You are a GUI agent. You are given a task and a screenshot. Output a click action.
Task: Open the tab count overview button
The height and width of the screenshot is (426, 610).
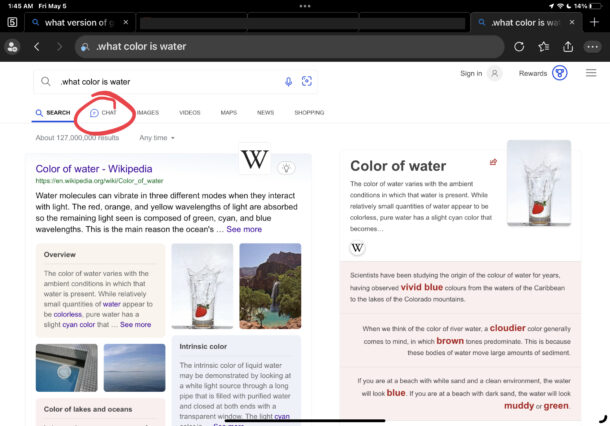(x=11, y=21)
